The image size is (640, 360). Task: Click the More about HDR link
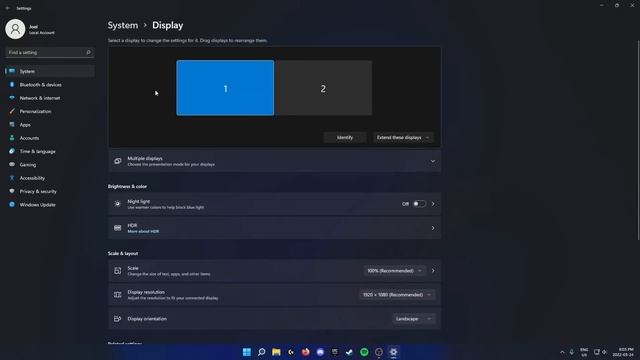[143, 231]
